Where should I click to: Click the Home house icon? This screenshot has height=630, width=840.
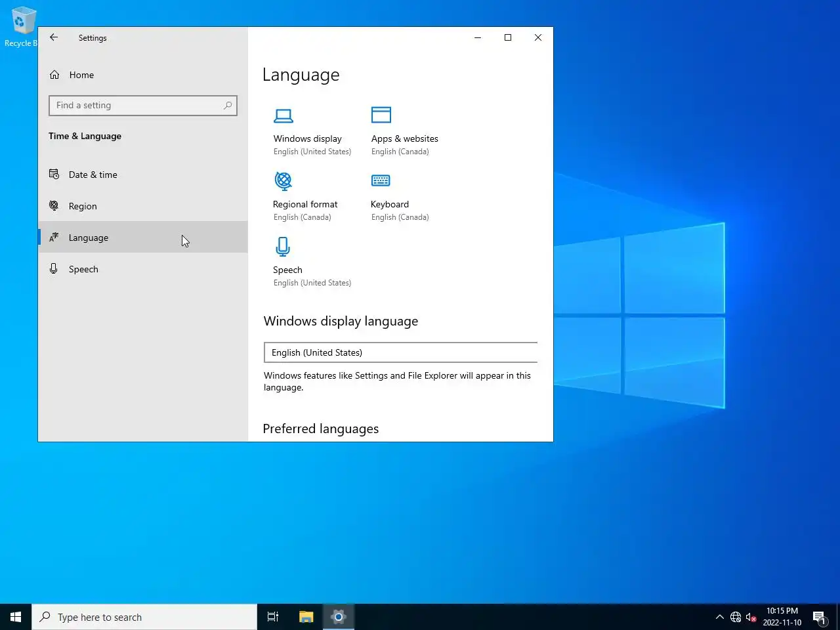pos(54,75)
